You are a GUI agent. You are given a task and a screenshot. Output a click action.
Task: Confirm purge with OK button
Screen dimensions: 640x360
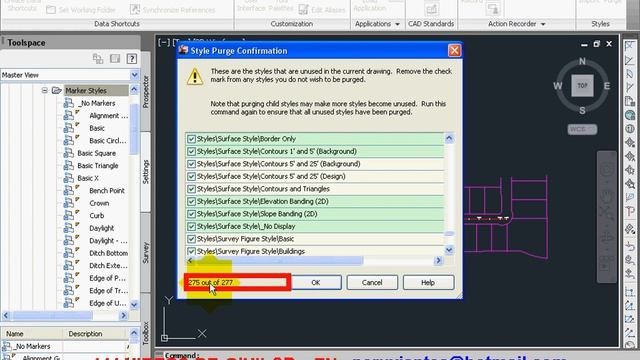point(316,282)
